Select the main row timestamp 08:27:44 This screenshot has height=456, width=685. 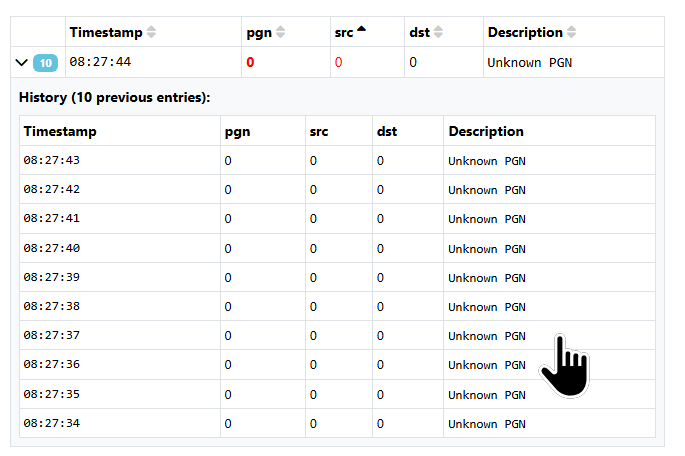coord(100,62)
